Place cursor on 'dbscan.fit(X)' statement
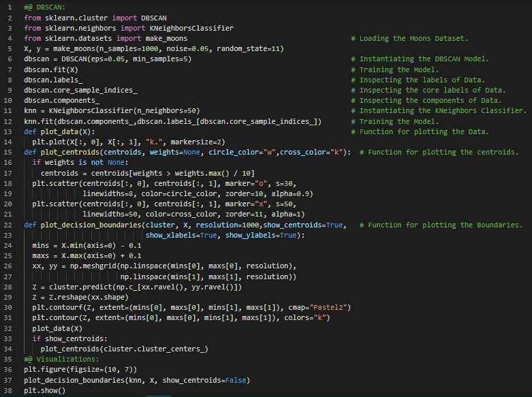The width and height of the screenshot is (532, 397). coord(50,69)
